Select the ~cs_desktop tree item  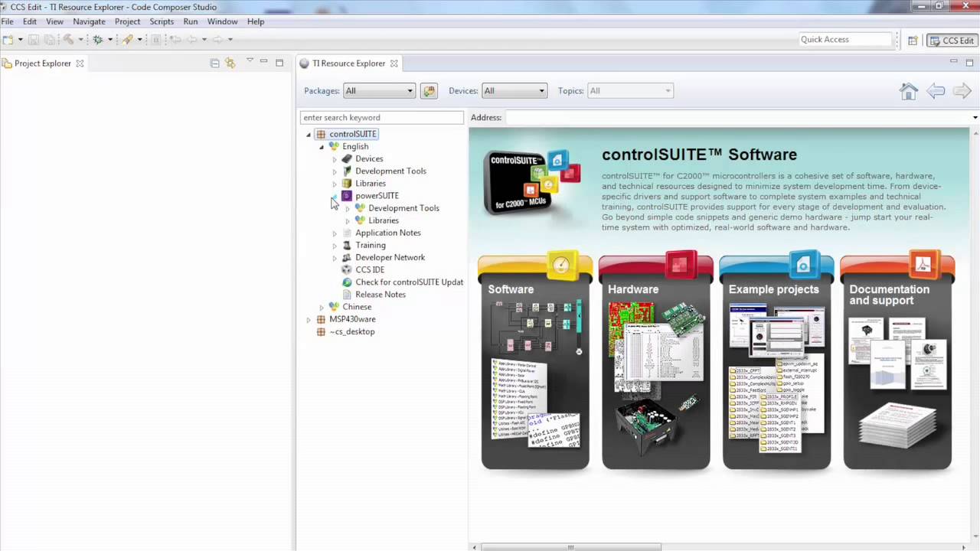click(x=351, y=332)
